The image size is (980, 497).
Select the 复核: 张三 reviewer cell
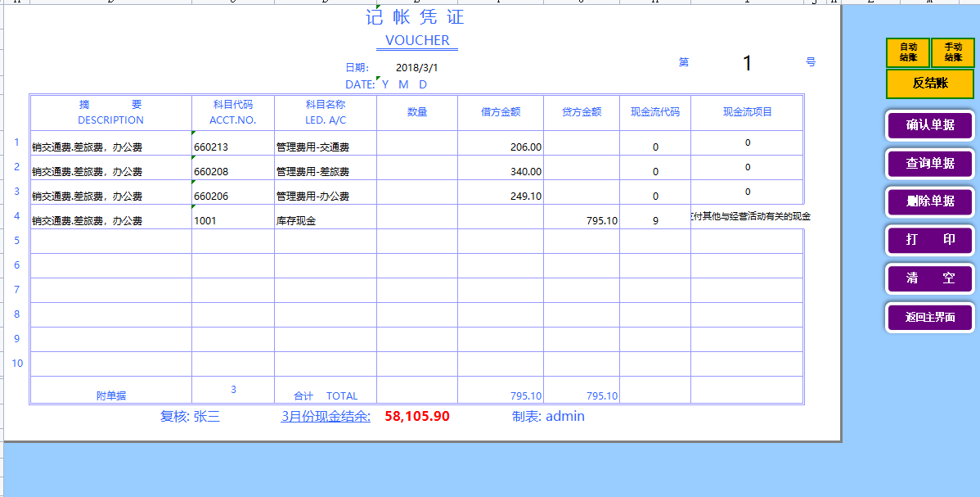(190, 416)
